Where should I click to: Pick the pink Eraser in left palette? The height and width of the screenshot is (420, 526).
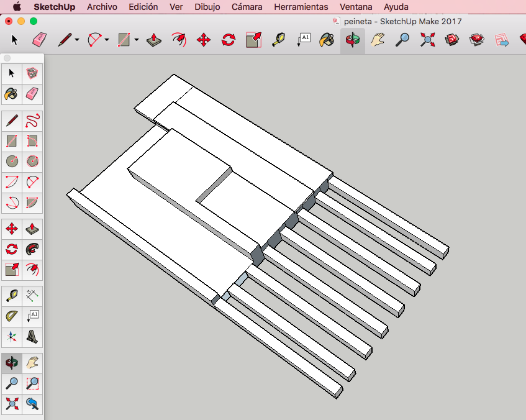pos(32,94)
